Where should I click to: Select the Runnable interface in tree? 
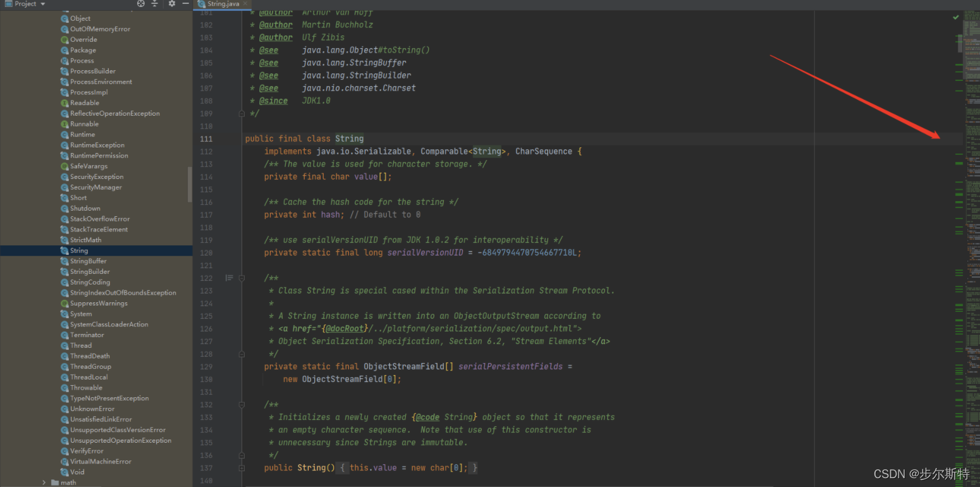point(84,124)
